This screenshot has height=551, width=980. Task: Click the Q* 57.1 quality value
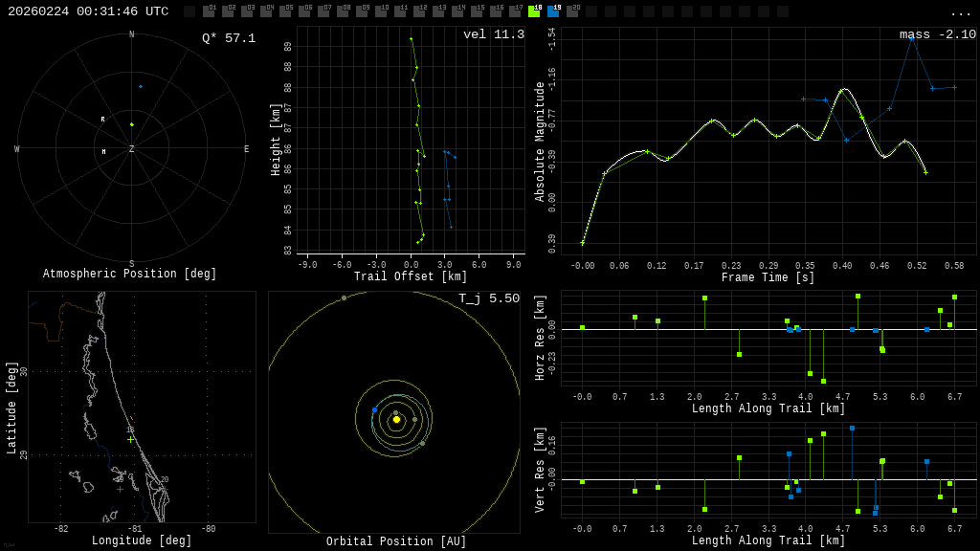[229, 38]
